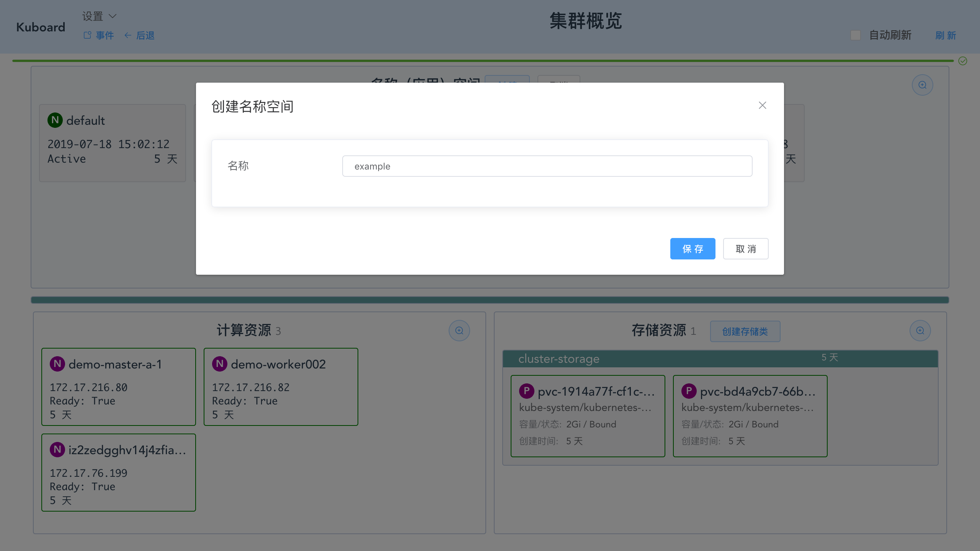Click the P icon on pvc-bd4a9cb7 volume card
The width and height of the screenshot is (980, 551).
pyautogui.click(x=689, y=391)
